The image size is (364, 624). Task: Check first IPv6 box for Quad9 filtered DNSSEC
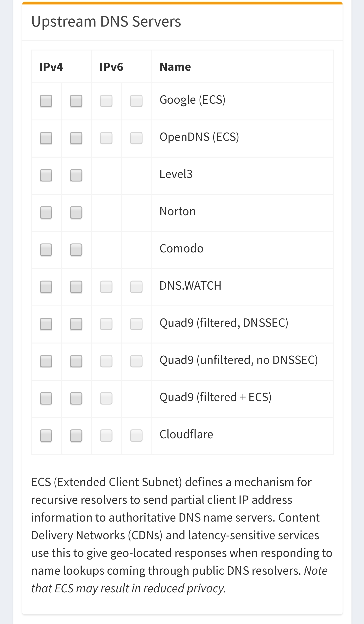coord(106,324)
